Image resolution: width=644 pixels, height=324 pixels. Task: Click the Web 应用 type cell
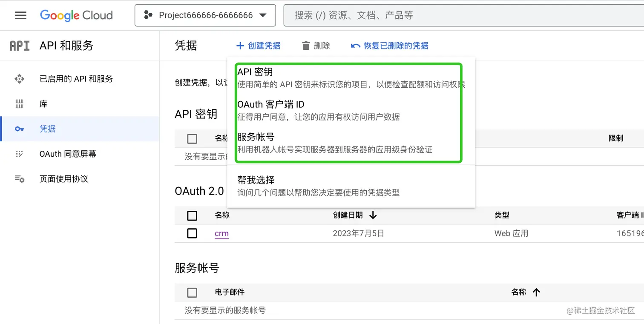(511, 233)
